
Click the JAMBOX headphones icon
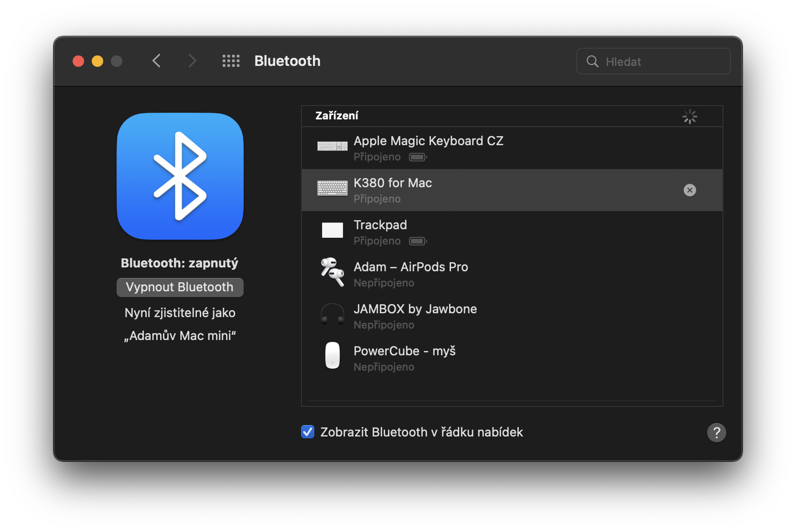(x=333, y=314)
